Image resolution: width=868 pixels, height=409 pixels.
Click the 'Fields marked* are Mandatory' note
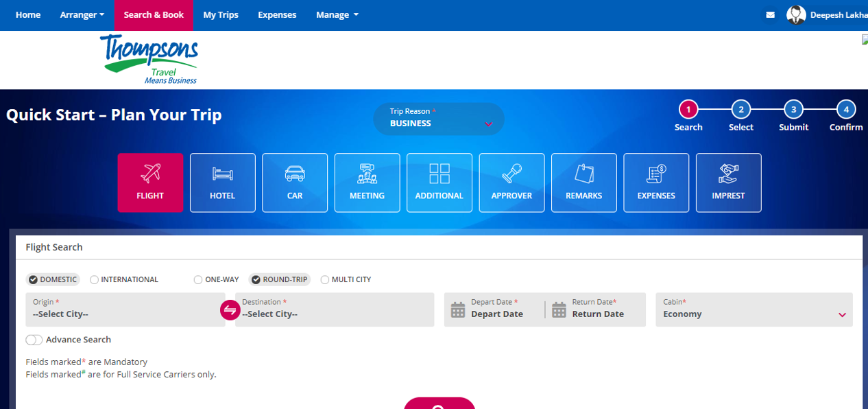pos(86,362)
